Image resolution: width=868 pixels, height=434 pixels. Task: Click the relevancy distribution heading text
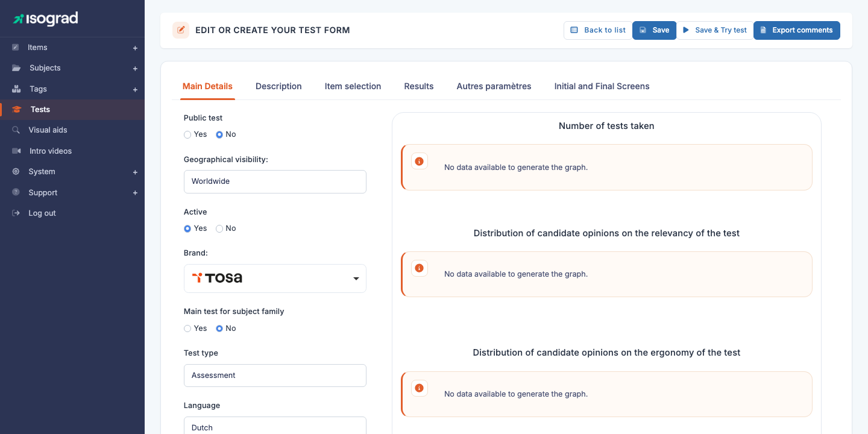click(606, 233)
